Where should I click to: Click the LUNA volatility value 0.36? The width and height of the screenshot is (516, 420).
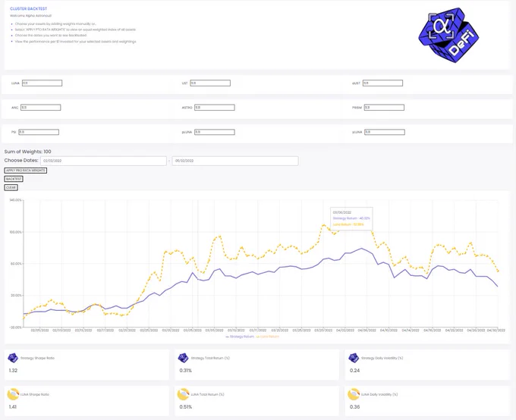[355, 407]
